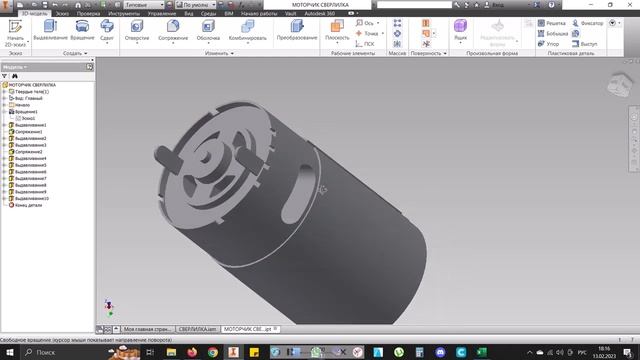Image resolution: width=640 pixels, height=360 pixels.
Task: Click the filter funnel icon in browser
Action: point(4,76)
